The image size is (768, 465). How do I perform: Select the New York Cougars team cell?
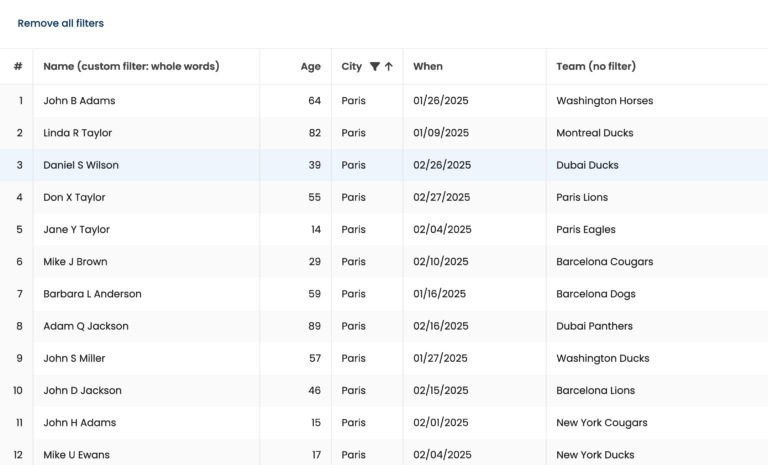click(602, 422)
